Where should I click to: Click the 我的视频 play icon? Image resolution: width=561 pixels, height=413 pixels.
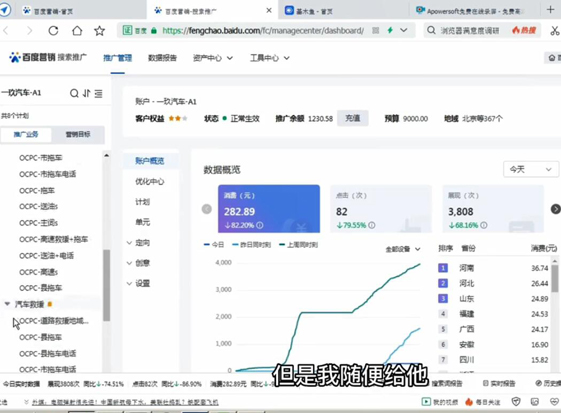[426, 402]
